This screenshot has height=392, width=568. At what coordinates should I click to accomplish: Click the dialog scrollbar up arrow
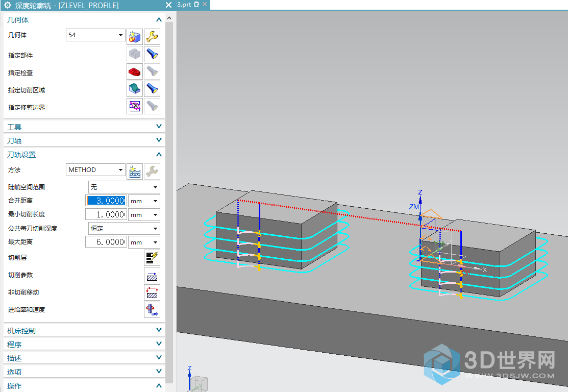169,18
